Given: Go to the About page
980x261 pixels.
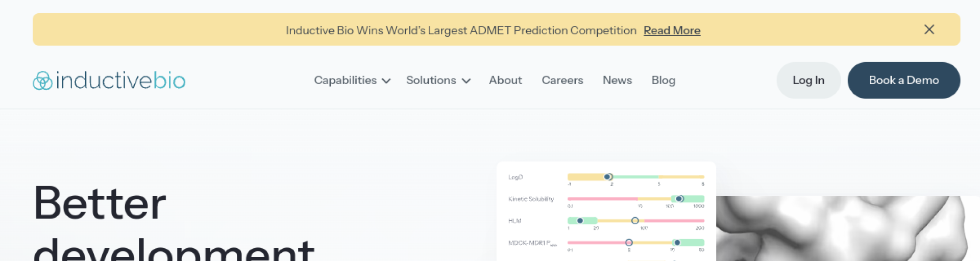Looking at the screenshot, I should 505,81.
